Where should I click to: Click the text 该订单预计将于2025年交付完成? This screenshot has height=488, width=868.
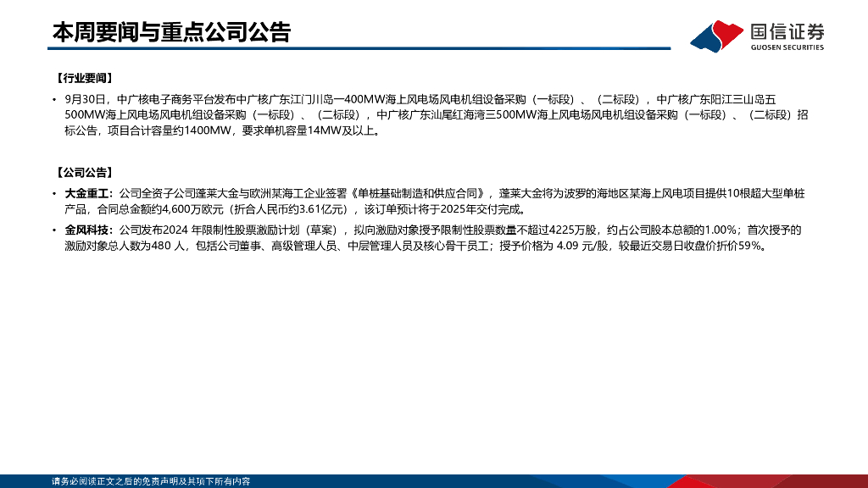point(444,210)
